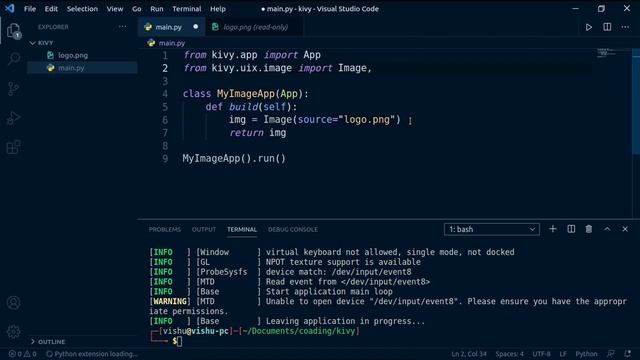Switch to the OUTPUT panel tab
Screen dimensions: 640x360
(x=204, y=229)
